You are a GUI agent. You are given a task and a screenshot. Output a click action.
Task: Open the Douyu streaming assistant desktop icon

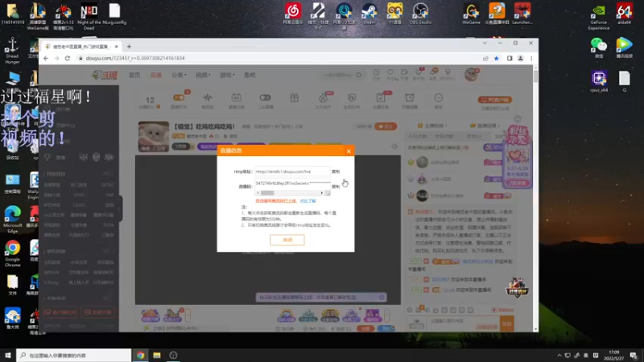point(497,14)
